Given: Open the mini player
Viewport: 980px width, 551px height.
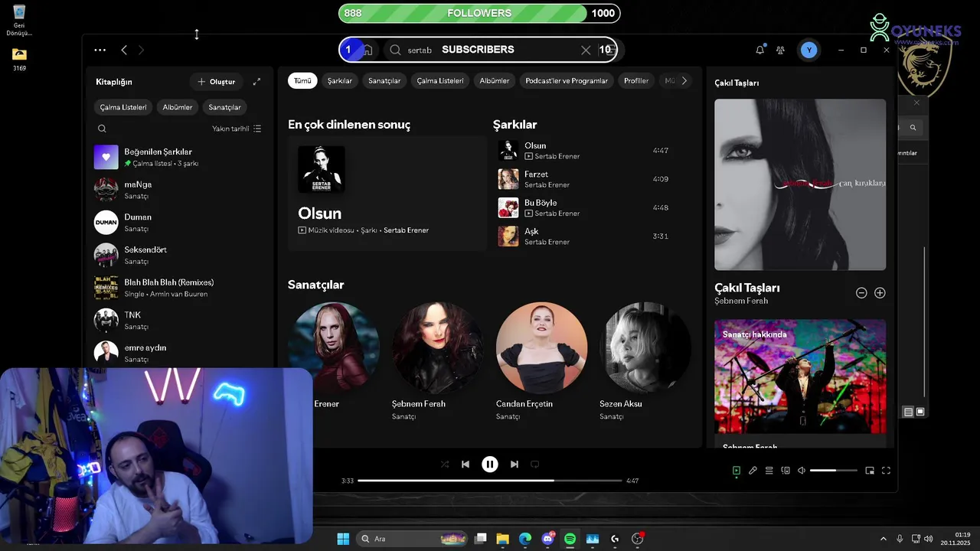Looking at the screenshot, I should tap(870, 471).
